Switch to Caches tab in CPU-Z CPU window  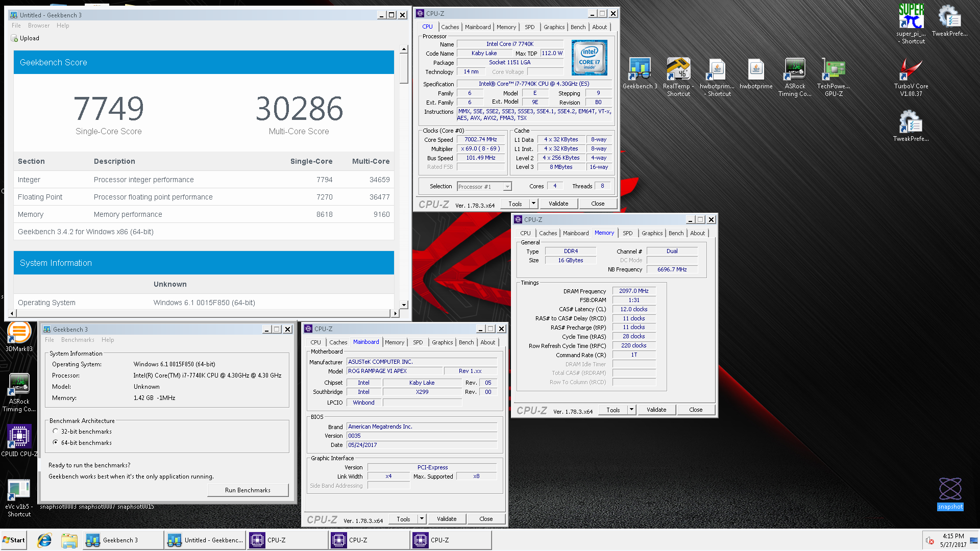point(450,27)
